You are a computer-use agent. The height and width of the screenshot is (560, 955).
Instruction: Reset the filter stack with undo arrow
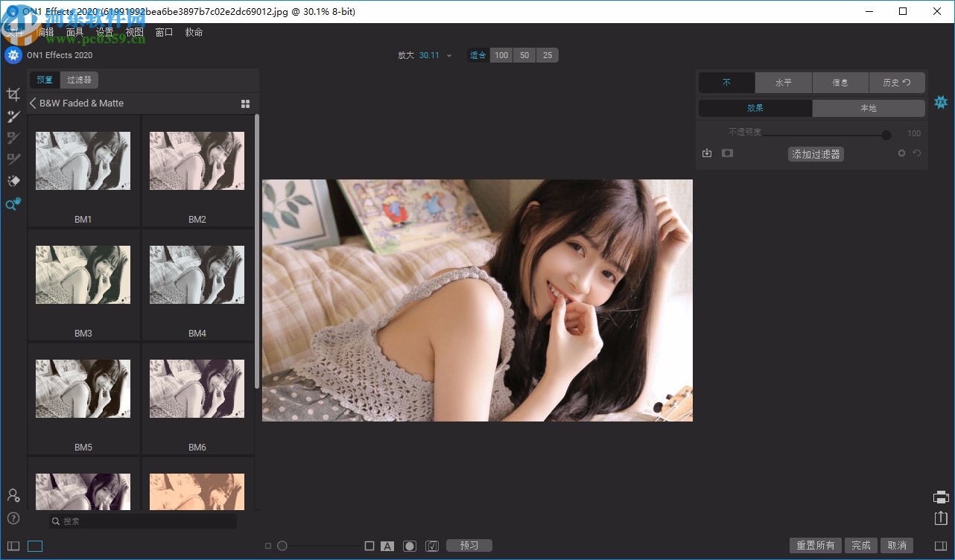917,153
